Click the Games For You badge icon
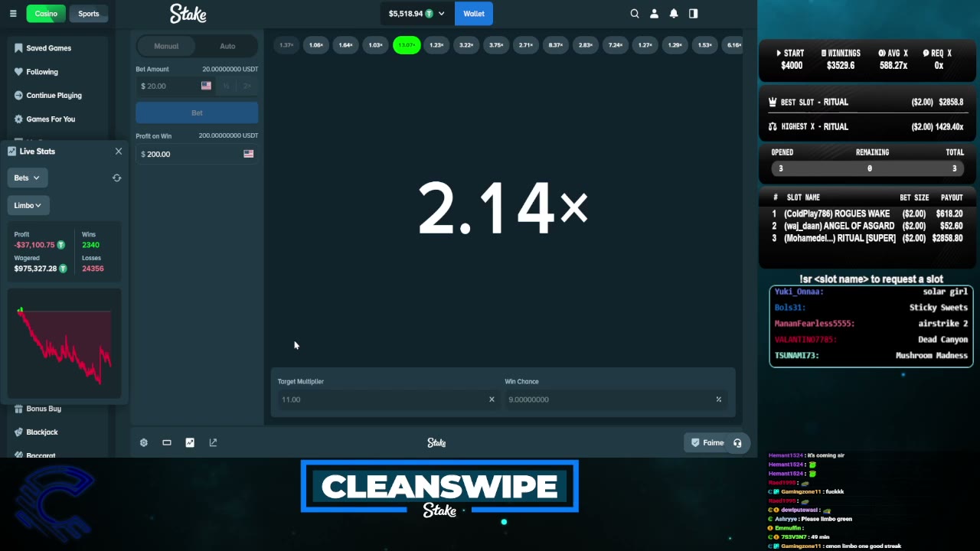 tap(18, 119)
